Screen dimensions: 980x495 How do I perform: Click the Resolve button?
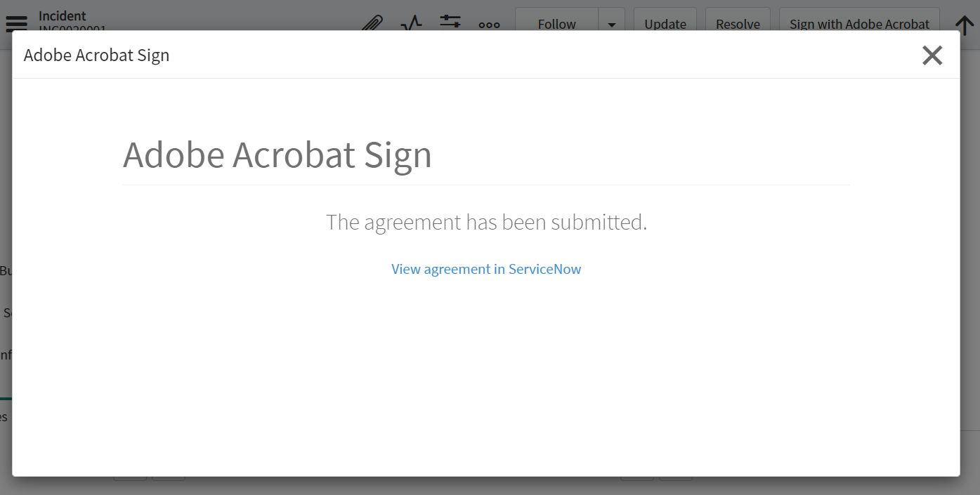pos(737,23)
